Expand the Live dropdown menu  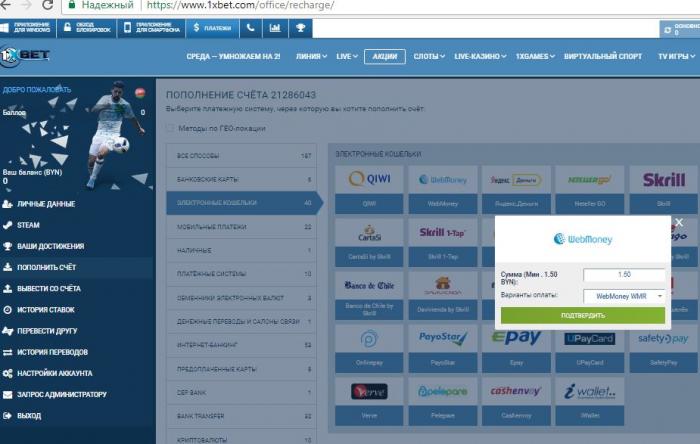click(347, 56)
